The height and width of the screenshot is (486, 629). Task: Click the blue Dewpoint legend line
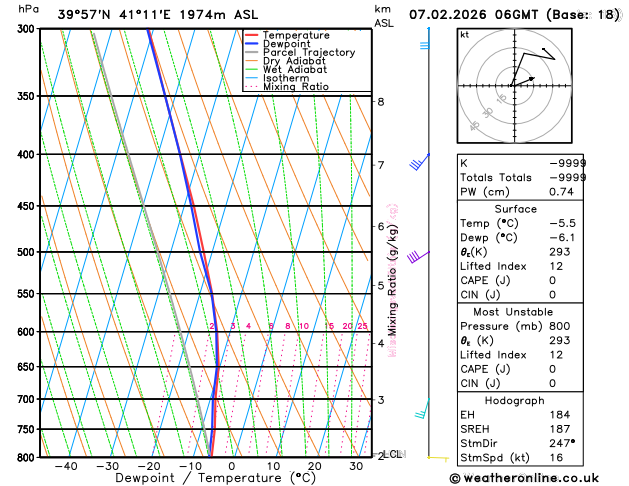[x=252, y=44]
